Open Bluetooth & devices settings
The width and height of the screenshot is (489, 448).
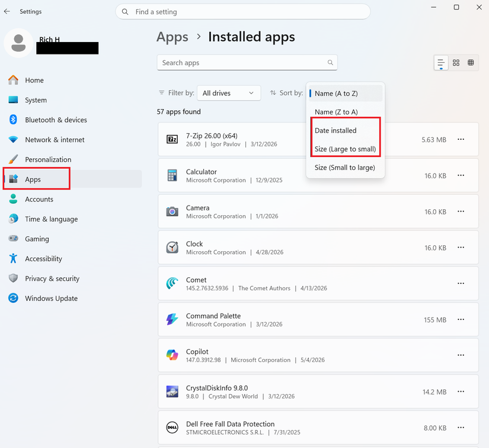[72, 120]
